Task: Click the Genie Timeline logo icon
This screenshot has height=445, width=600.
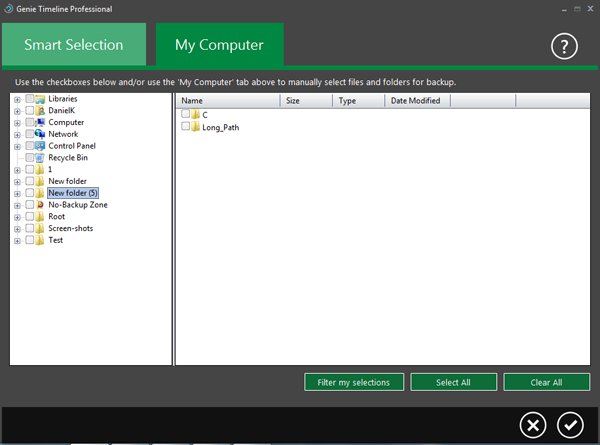Action: coord(8,8)
